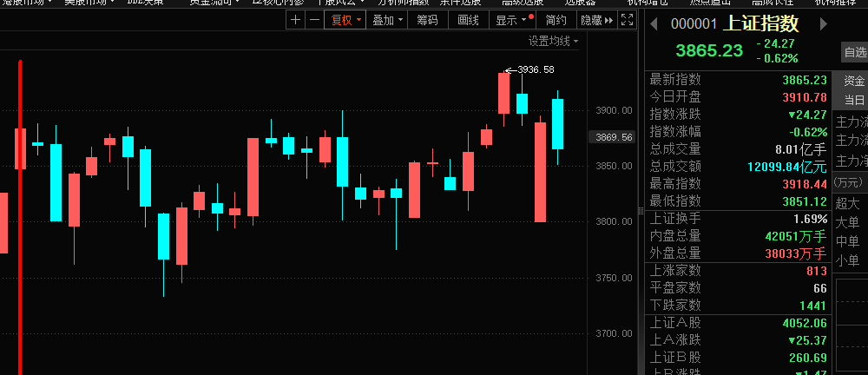
Task: Toggle the 筹码 chip distribution view
Action: click(427, 20)
